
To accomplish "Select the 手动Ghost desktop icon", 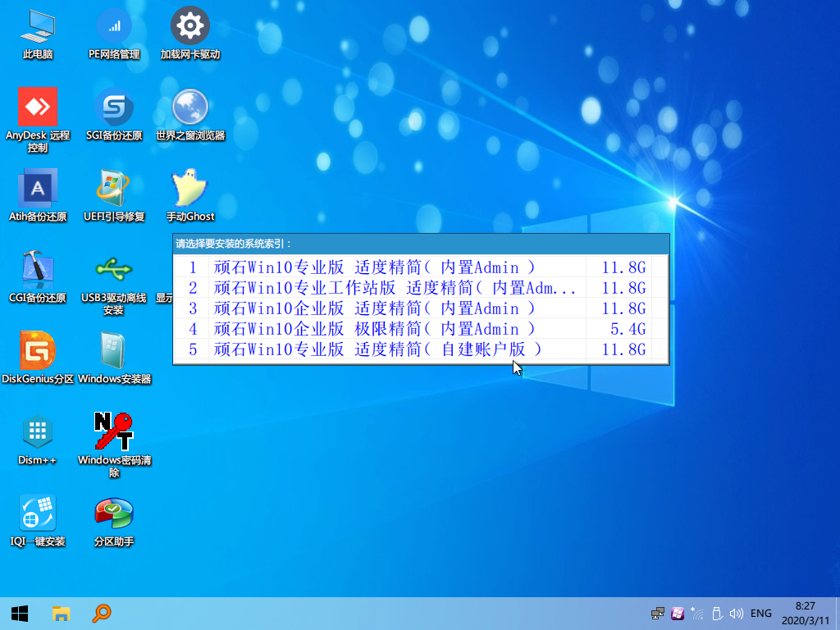I will [190, 189].
